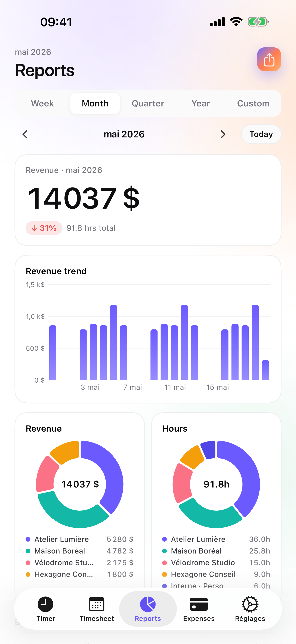Choose the Custom date range

[x=253, y=104]
